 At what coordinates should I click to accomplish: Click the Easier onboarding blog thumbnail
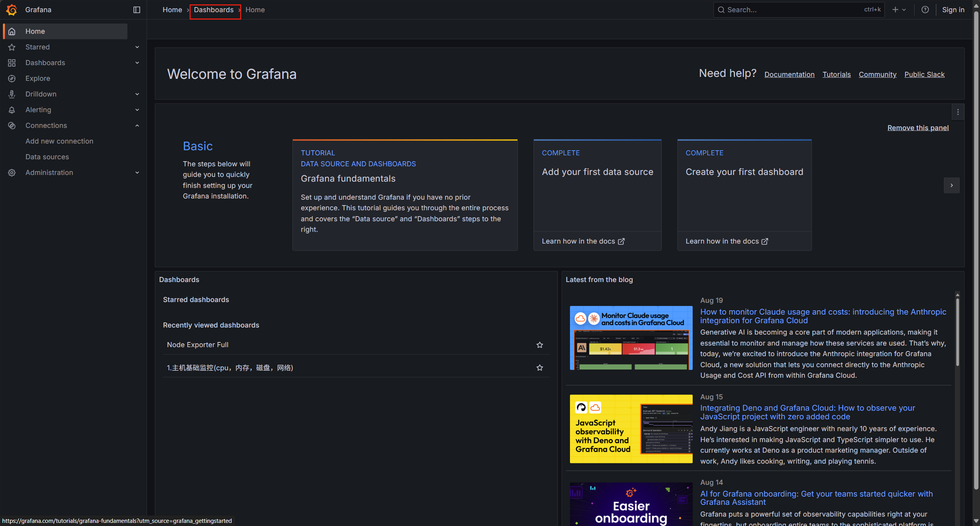click(631, 504)
